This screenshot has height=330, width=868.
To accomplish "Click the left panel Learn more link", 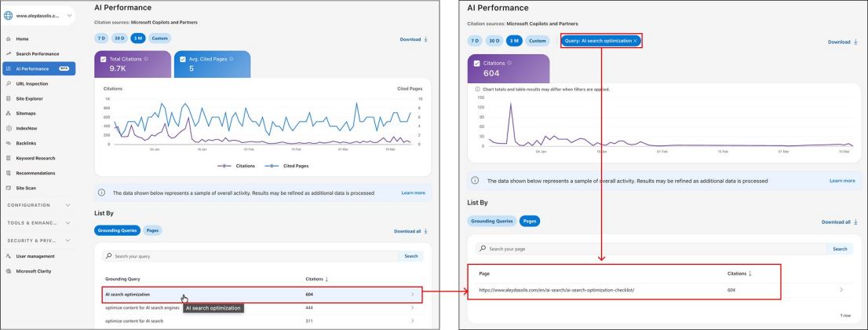I will pos(413,193).
